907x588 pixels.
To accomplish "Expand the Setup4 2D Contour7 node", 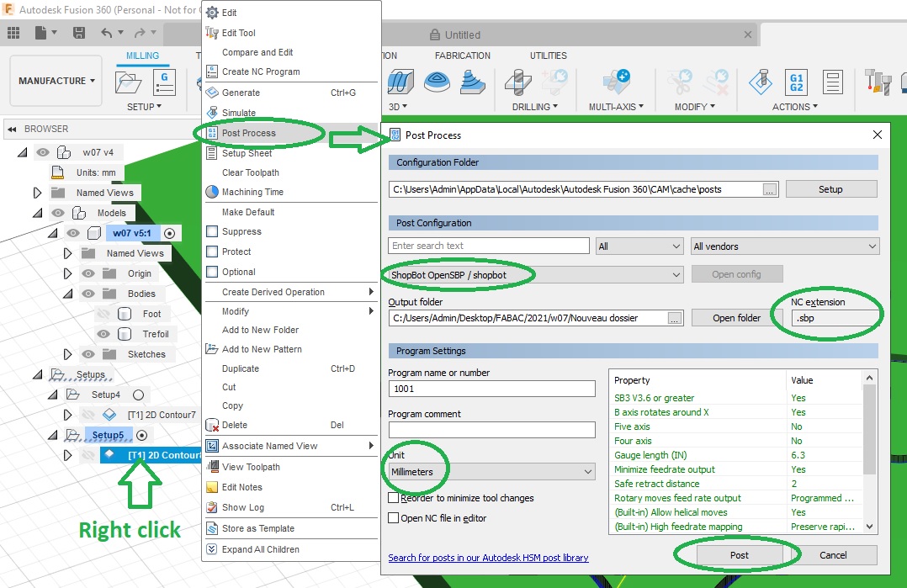I will (x=67, y=415).
